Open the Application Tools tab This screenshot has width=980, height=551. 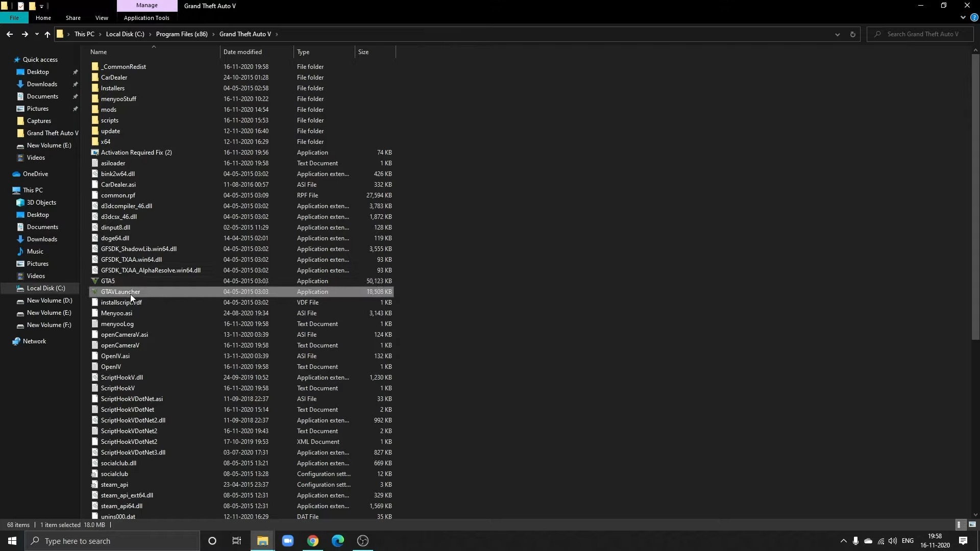click(146, 18)
